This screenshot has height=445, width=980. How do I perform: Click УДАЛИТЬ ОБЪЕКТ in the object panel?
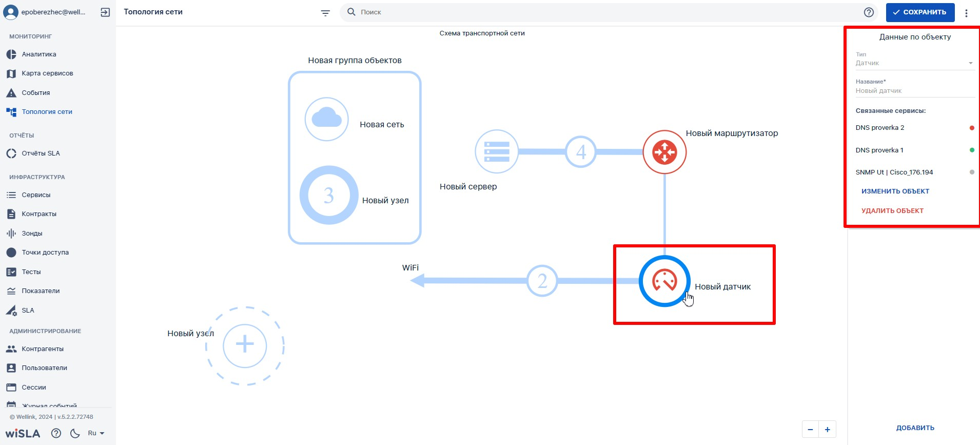[892, 211]
